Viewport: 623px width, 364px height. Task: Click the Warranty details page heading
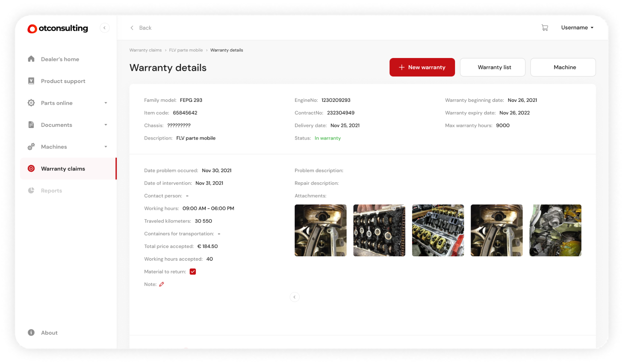(x=168, y=68)
